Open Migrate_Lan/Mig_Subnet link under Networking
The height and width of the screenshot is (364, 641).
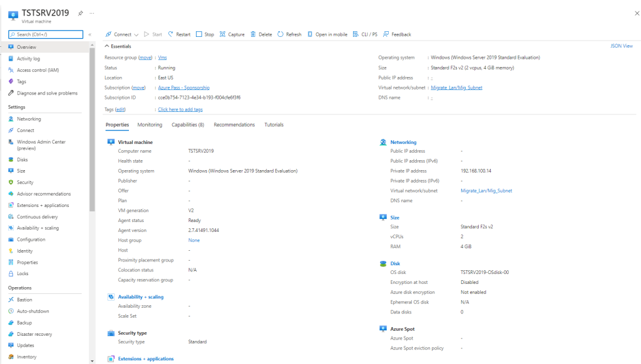tap(486, 191)
